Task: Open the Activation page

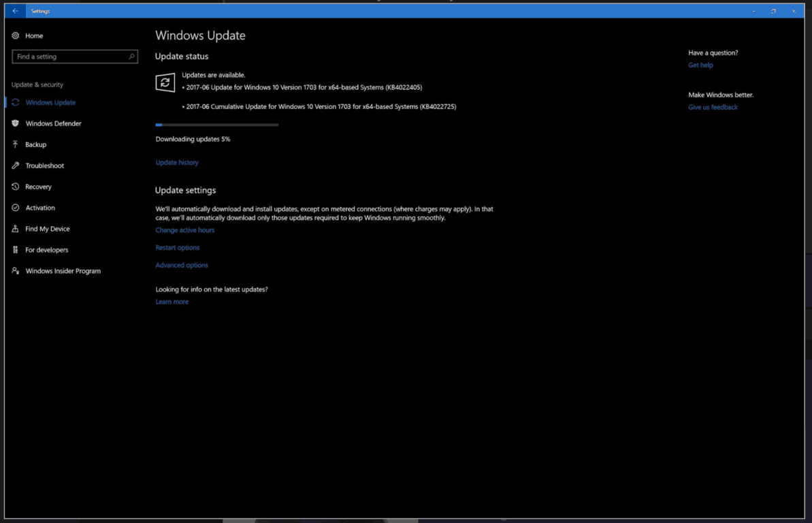Action: coord(40,208)
